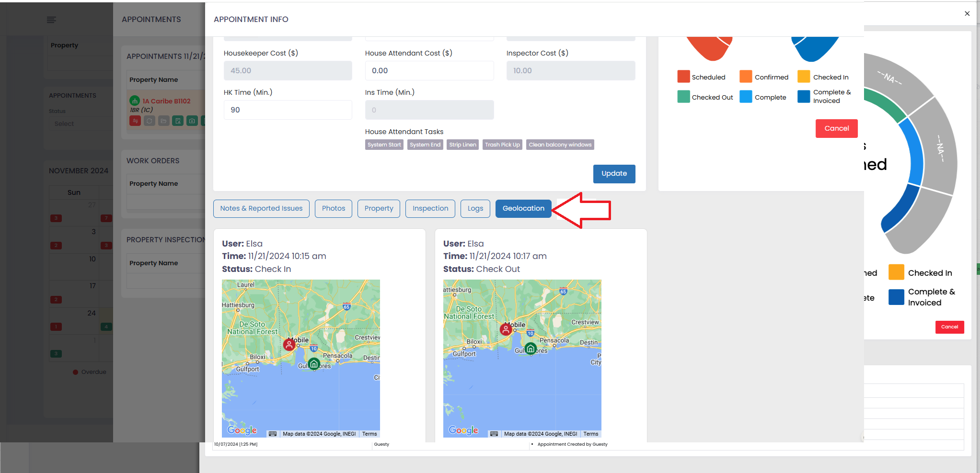Click the red user location pin on the map
980x473 pixels.
click(289, 344)
